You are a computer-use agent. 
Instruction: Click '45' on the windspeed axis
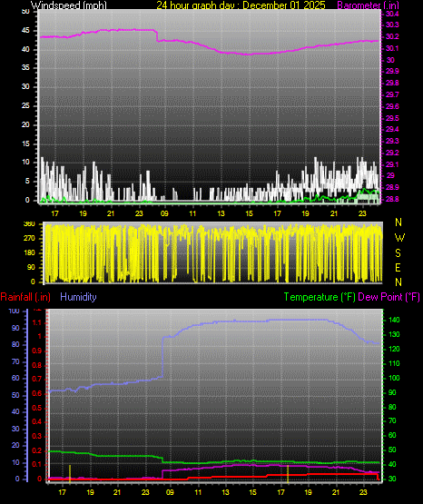[x=25, y=31]
